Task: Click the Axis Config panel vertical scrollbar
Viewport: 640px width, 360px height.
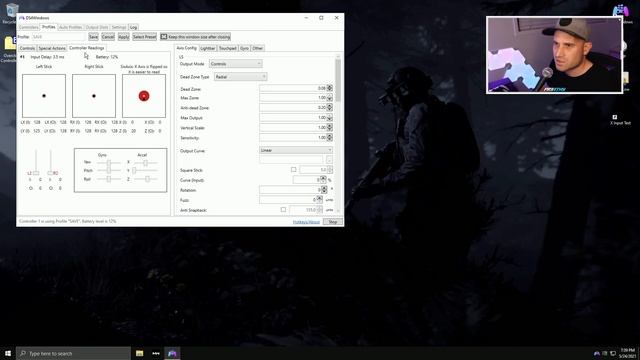Action: [x=338, y=133]
